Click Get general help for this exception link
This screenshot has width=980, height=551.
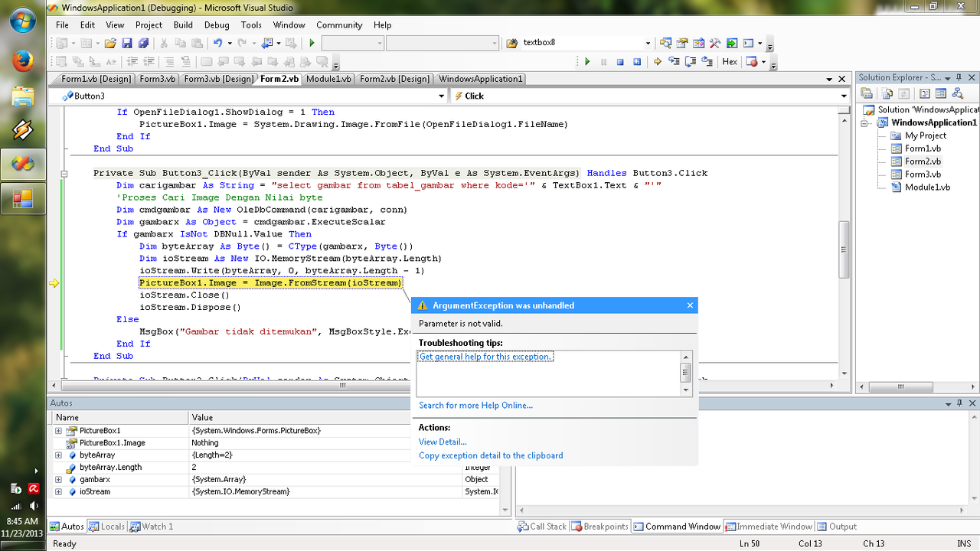click(485, 357)
